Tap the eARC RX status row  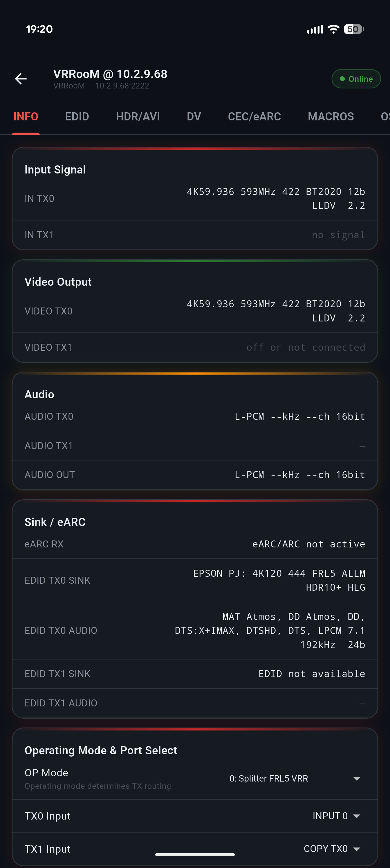pos(195,544)
